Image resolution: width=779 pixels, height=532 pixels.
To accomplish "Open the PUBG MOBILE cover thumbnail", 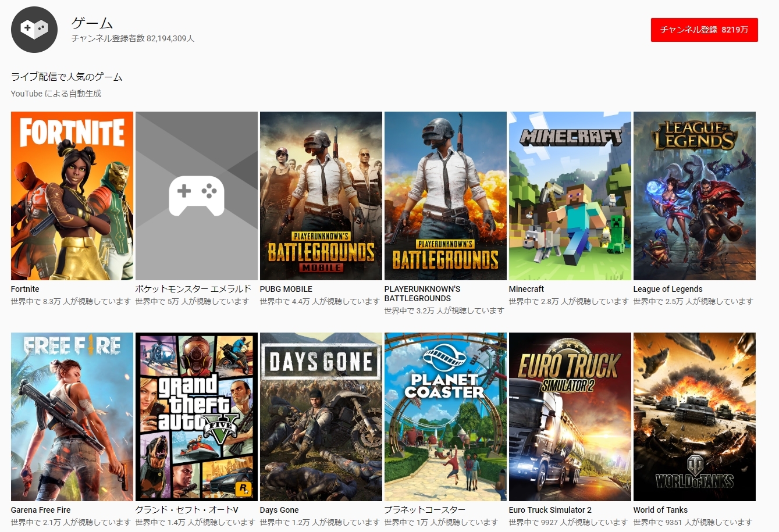I will (x=321, y=196).
